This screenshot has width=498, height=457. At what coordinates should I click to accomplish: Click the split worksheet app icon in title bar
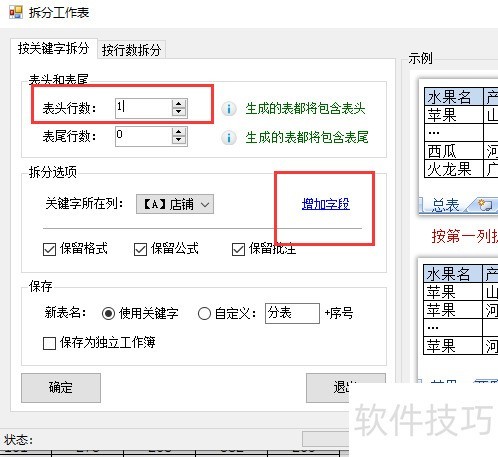pos(16,12)
